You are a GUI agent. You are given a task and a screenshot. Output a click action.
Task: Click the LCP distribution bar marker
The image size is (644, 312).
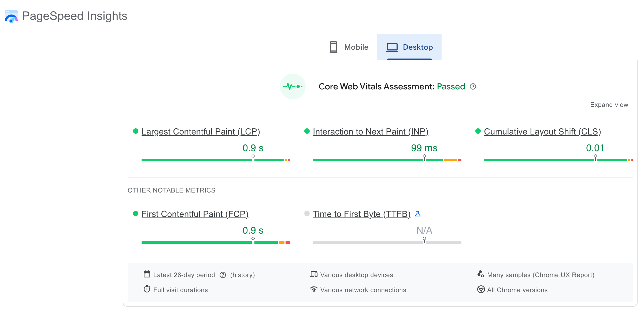[253, 158]
